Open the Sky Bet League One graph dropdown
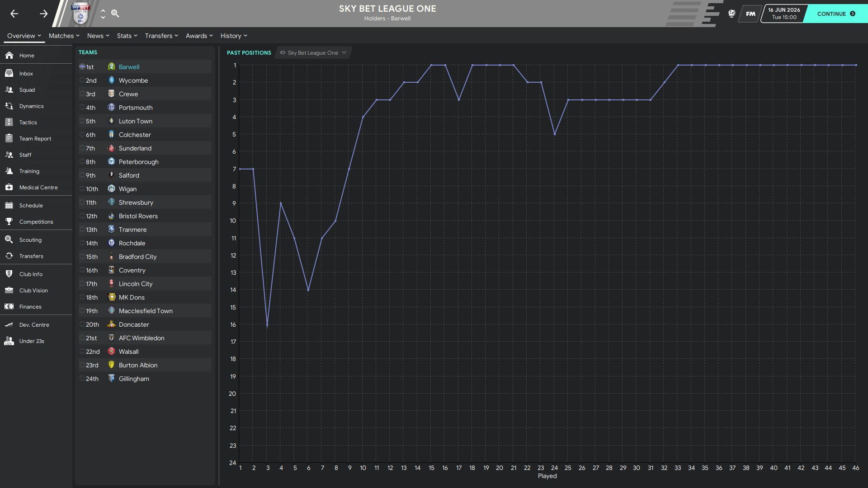The image size is (868, 488). click(x=313, y=53)
